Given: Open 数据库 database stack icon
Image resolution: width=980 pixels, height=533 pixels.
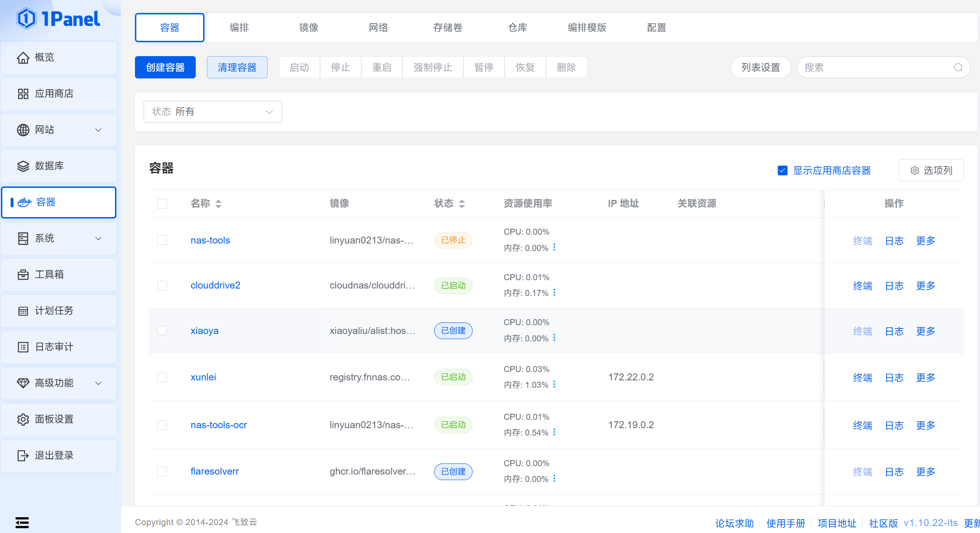Looking at the screenshot, I should click(23, 166).
